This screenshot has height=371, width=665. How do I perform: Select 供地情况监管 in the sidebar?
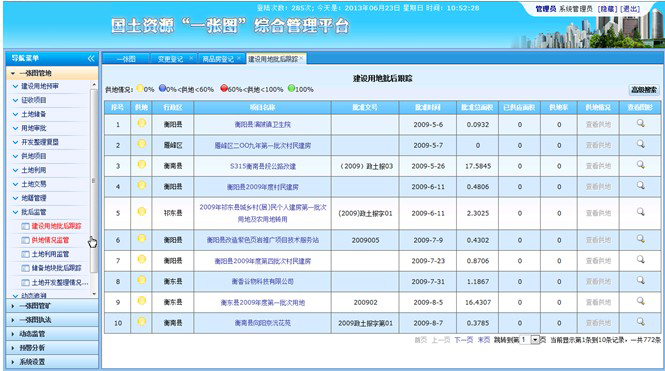pyautogui.click(x=50, y=240)
